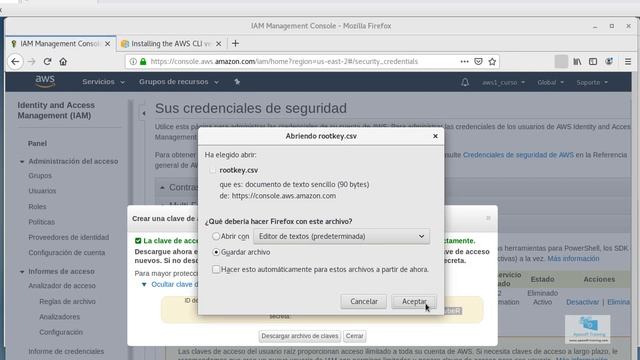Select the Guardar archivo radio option
Image resolution: width=640 pixels, height=360 pixels.
tap(216, 252)
